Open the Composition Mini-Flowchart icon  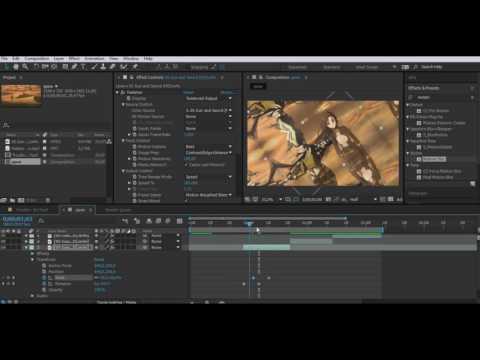pyautogui.click(x=125, y=221)
